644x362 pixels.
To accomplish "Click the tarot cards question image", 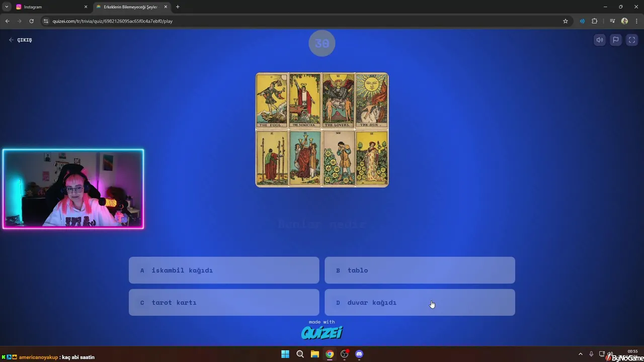I will click(322, 130).
